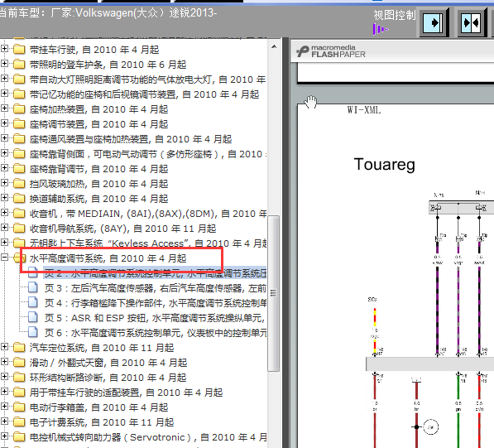This screenshot has width=494, height=448.
Task: Click document icon of 页 3
Action: (x=33, y=287)
